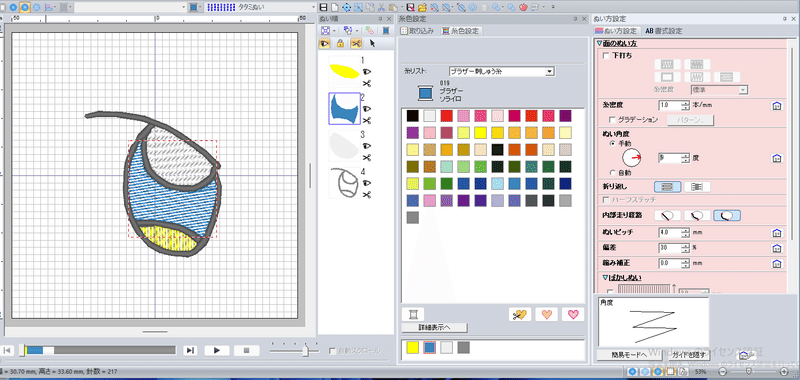Click the red apple icon in toolbar
Screen dimensions: 800x380
(x=523, y=7)
